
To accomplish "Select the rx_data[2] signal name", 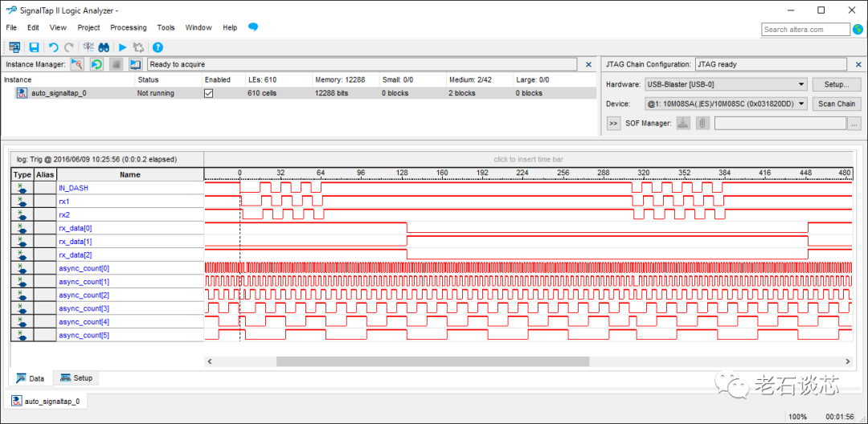I will (76, 255).
